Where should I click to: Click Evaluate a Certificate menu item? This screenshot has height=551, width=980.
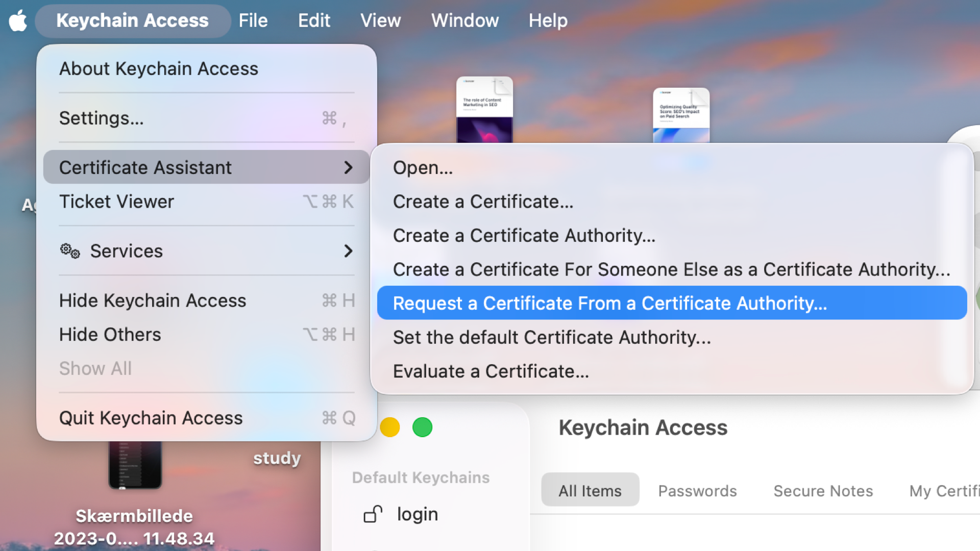click(491, 371)
